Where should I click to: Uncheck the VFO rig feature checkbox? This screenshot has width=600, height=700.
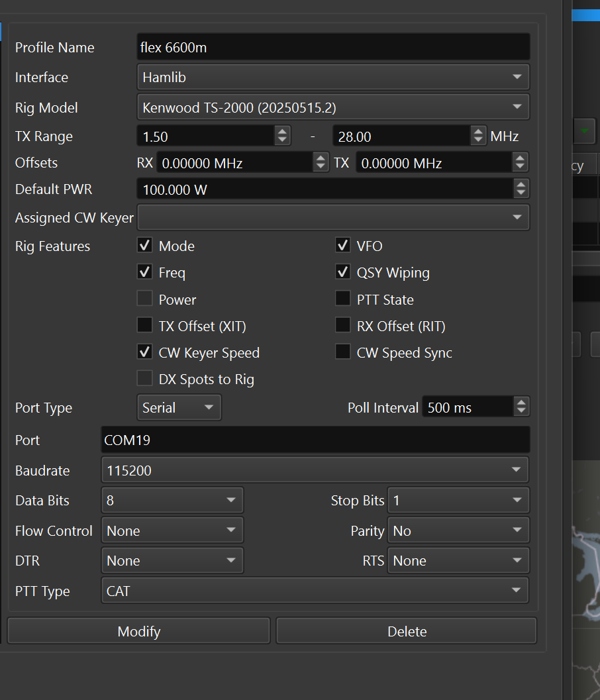(343, 245)
